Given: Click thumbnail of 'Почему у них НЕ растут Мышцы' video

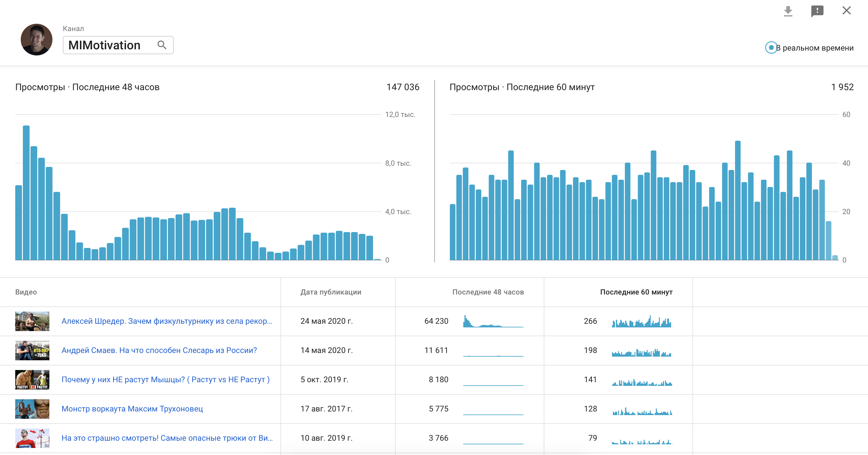Looking at the screenshot, I should [32, 379].
